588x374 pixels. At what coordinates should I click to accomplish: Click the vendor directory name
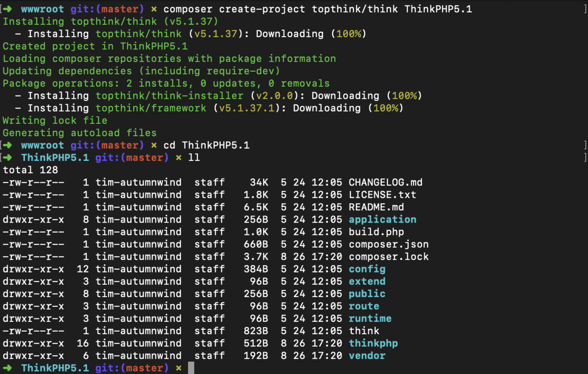(x=367, y=355)
